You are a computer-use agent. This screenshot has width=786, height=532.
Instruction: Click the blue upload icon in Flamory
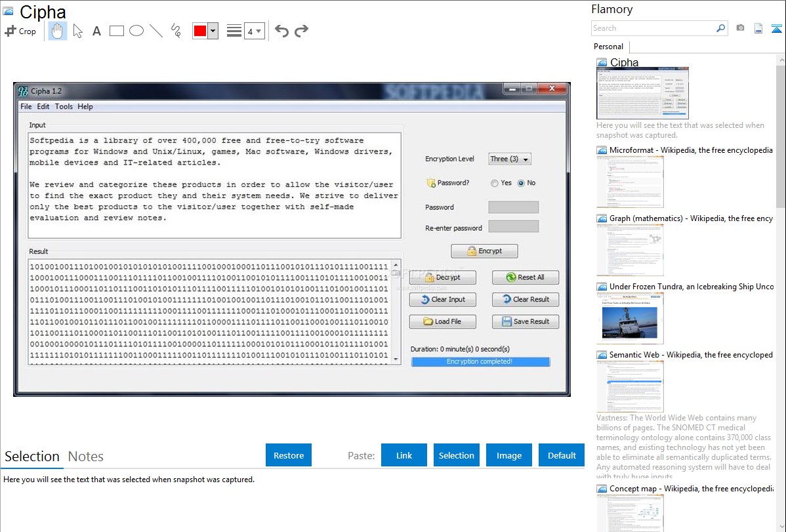tap(776, 28)
